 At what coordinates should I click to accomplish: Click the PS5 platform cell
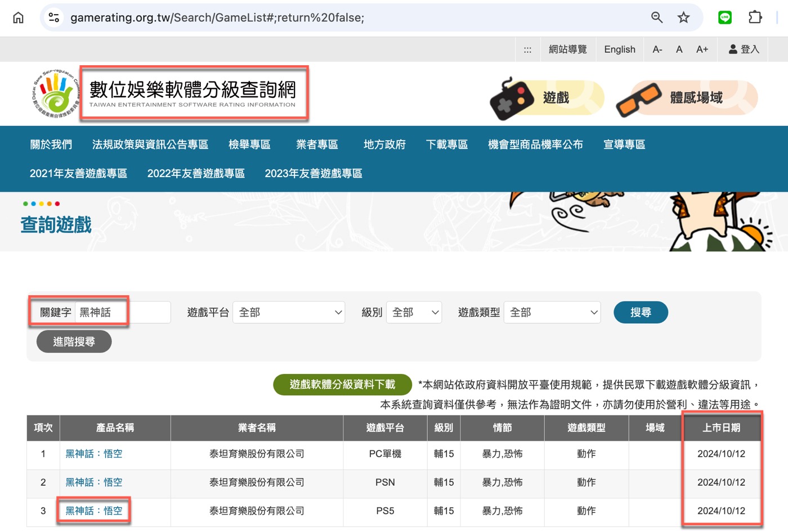click(385, 511)
